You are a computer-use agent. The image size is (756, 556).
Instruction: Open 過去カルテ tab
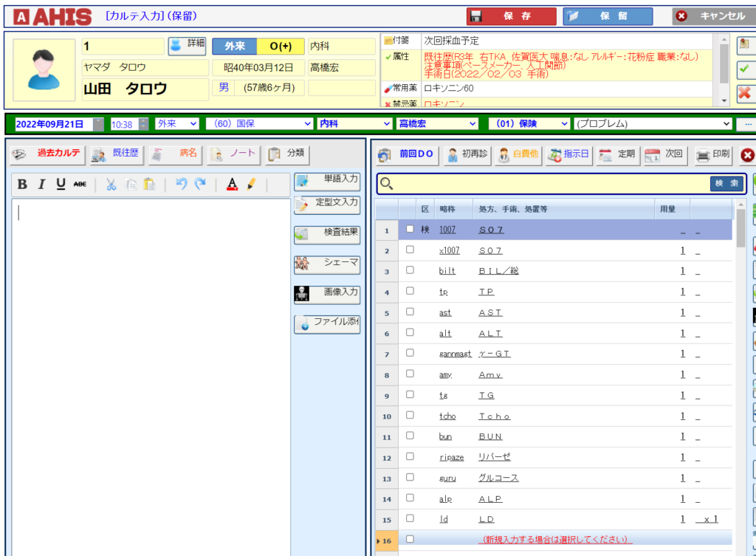[48, 155]
